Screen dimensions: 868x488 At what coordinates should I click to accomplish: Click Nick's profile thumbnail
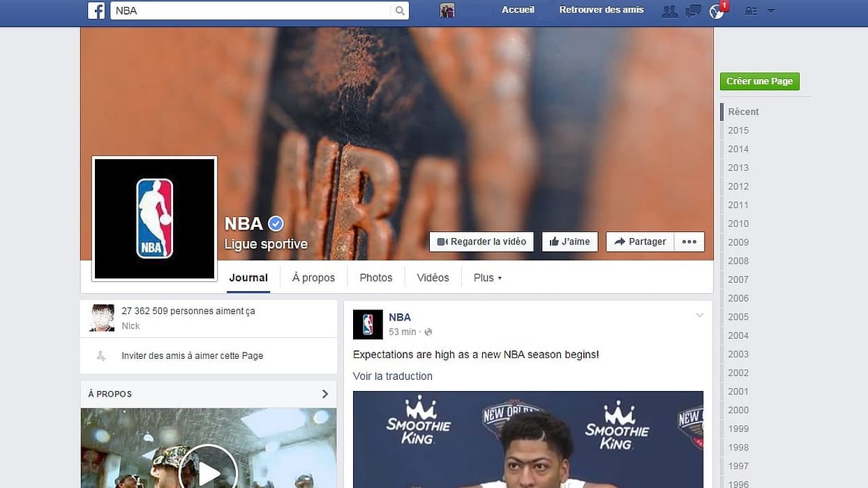[x=102, y=318]
